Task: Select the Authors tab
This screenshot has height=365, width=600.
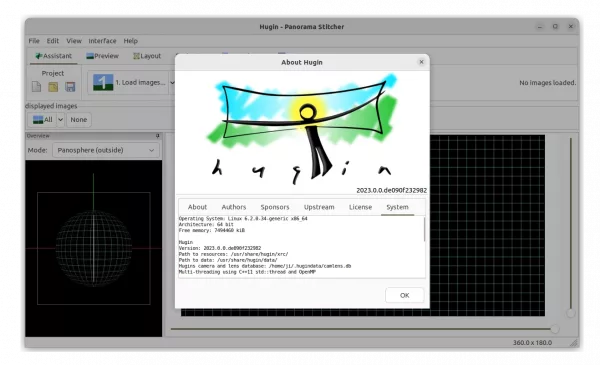Action: click(x=234, y=207)
